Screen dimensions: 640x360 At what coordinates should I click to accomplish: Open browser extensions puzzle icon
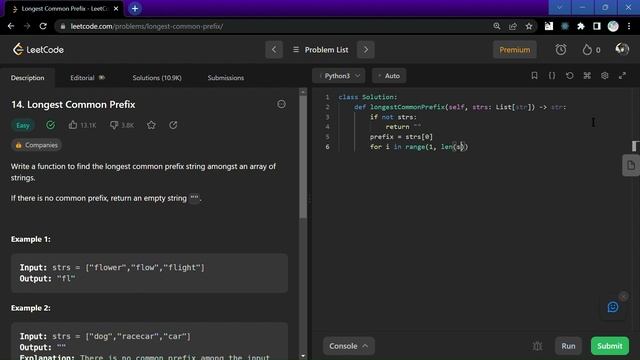[580, 26]
